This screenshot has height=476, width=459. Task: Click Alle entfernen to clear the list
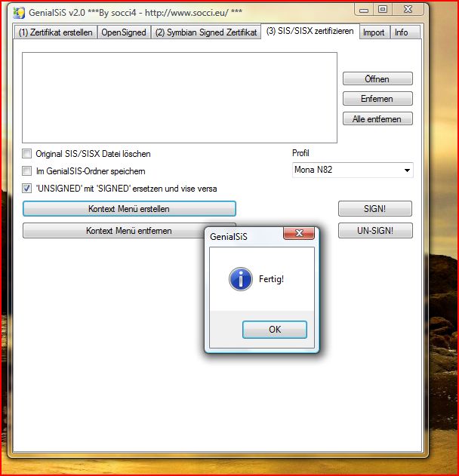pos(377,119)
